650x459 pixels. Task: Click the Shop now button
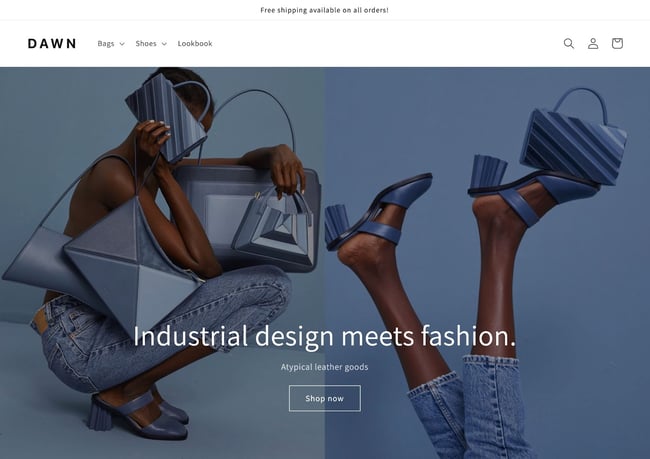[325, 398]
